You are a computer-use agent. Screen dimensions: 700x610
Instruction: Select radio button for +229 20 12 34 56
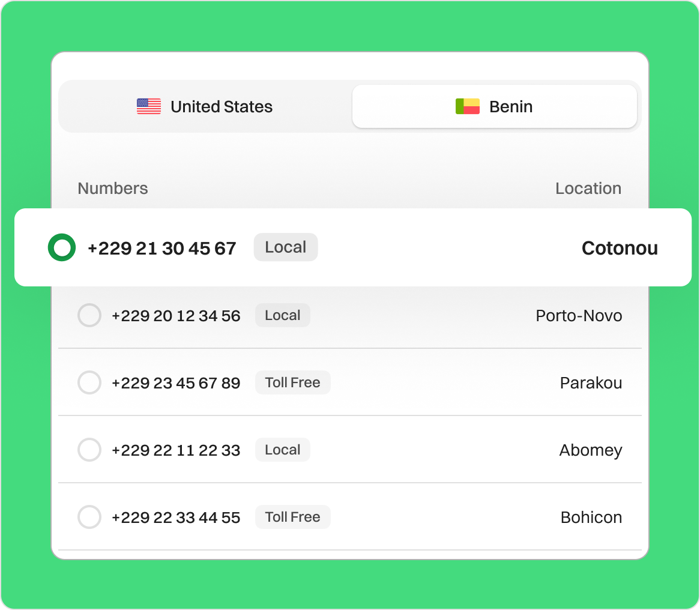[89, 316]
